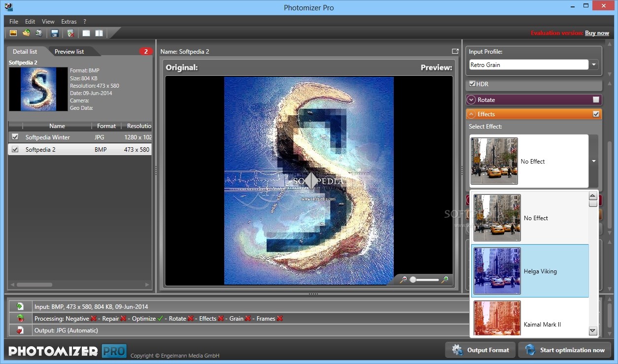Select the Softpedia Winter file row
The width and height of the screenshot is (618, 364).
point(80,137)
